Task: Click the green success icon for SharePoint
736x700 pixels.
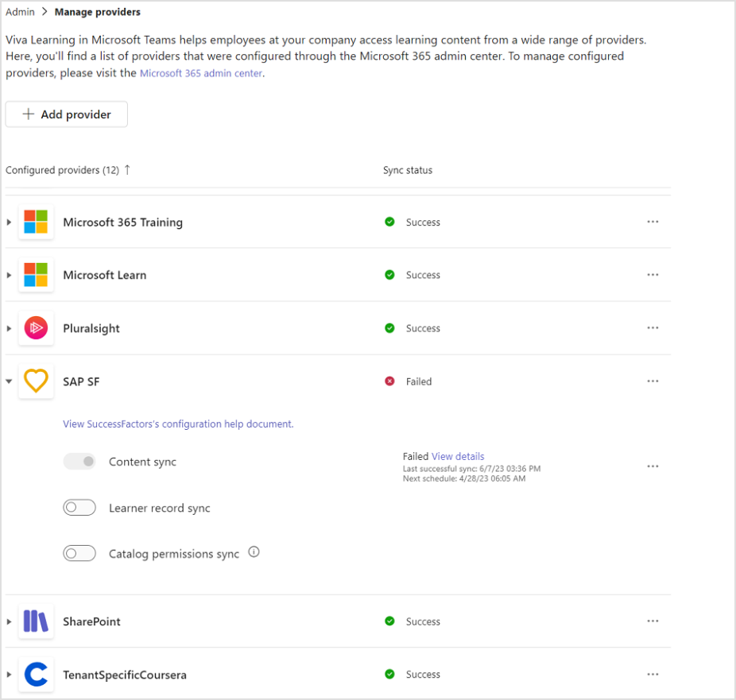Action: (x=389, y=621)
